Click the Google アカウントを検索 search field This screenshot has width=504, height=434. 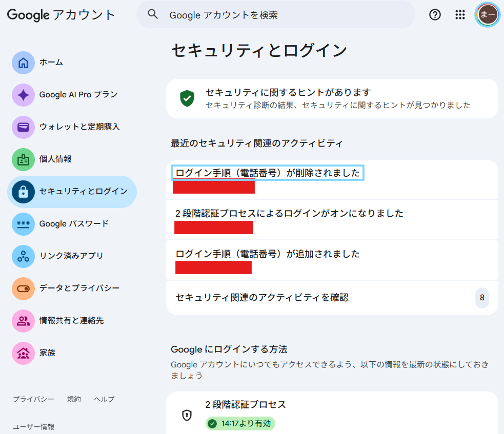[276, 14]
